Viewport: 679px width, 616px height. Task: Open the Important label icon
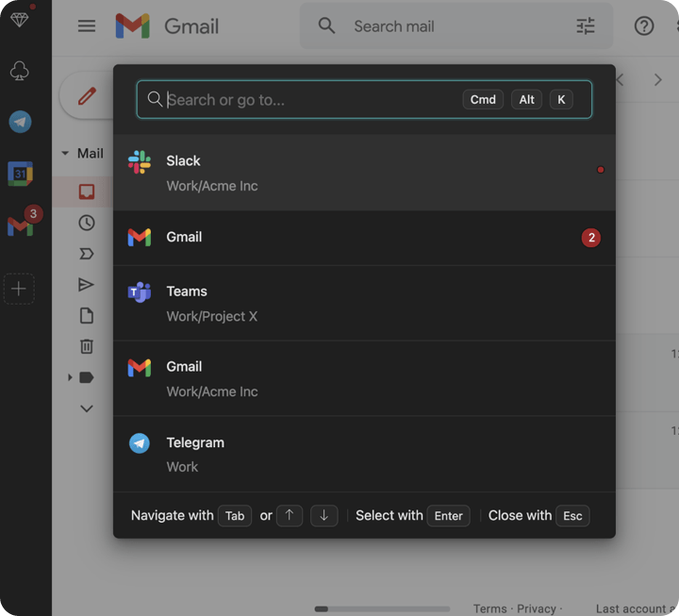click(x=87, y=254)
